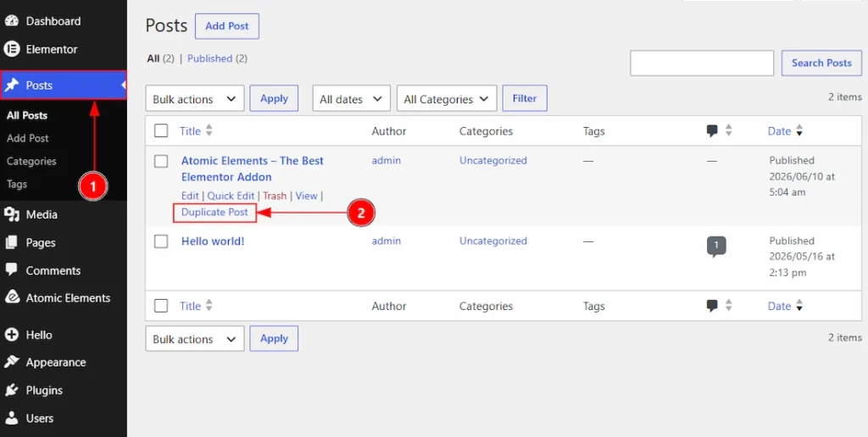
Task: Open the All dates dropdown
Action: pos(352,99)
